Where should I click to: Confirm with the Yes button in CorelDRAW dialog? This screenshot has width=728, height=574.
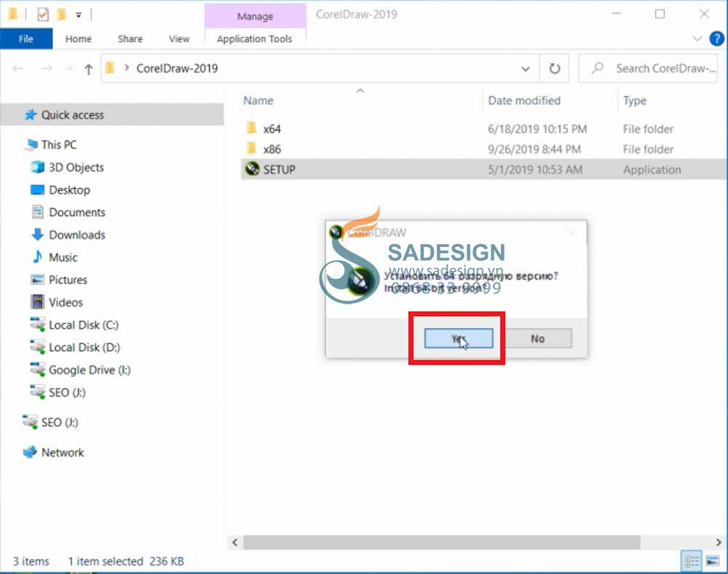[458, 338]
